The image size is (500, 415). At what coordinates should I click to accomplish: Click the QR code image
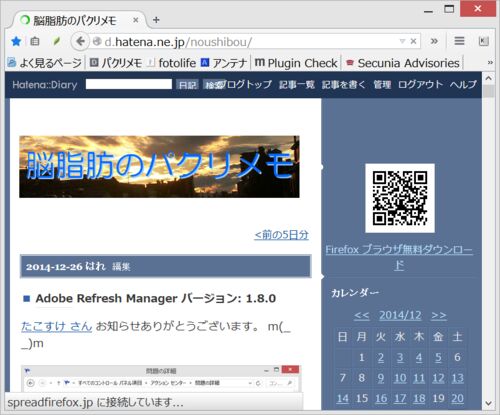400,198
